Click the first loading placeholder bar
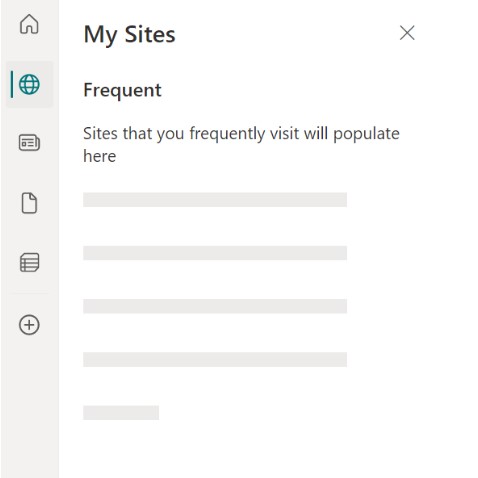The height and width of the screenshot is (478, 478). 215,200
